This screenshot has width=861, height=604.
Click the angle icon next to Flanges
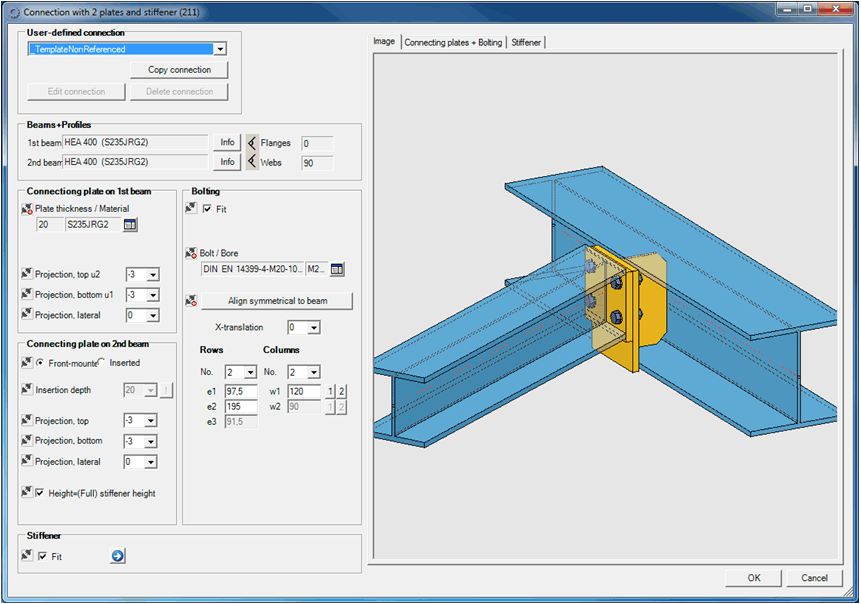click(x=252, y=143)
